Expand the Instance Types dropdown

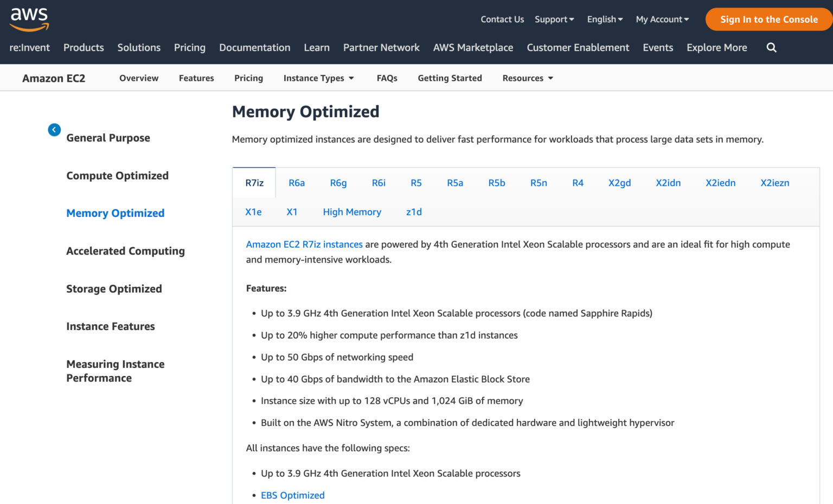[318, 78]
